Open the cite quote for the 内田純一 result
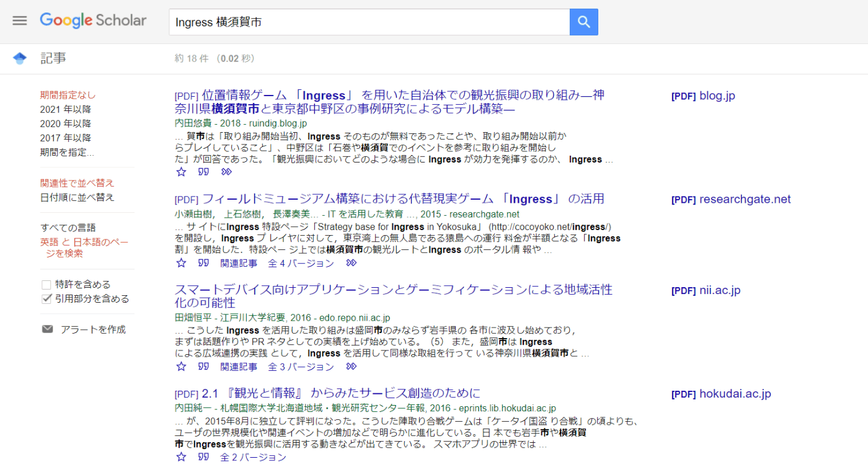868x472 pixels. [x=203, y=457]
